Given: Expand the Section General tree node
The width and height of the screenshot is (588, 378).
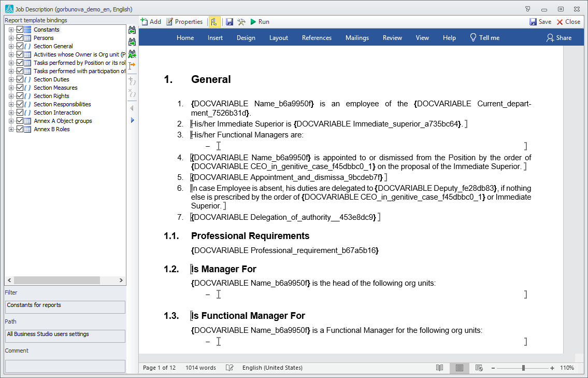Looking at the screenshot, I should click(x=11, y=46).
